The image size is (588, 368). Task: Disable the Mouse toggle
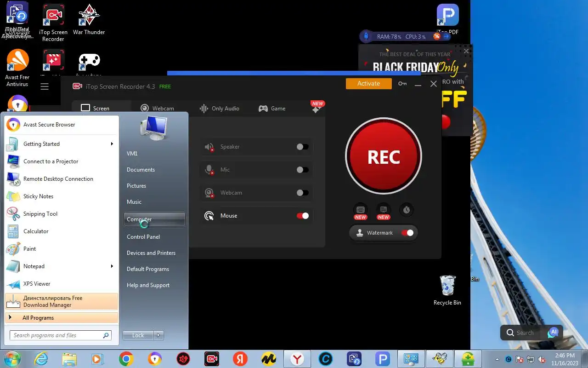tap(302, 216)
